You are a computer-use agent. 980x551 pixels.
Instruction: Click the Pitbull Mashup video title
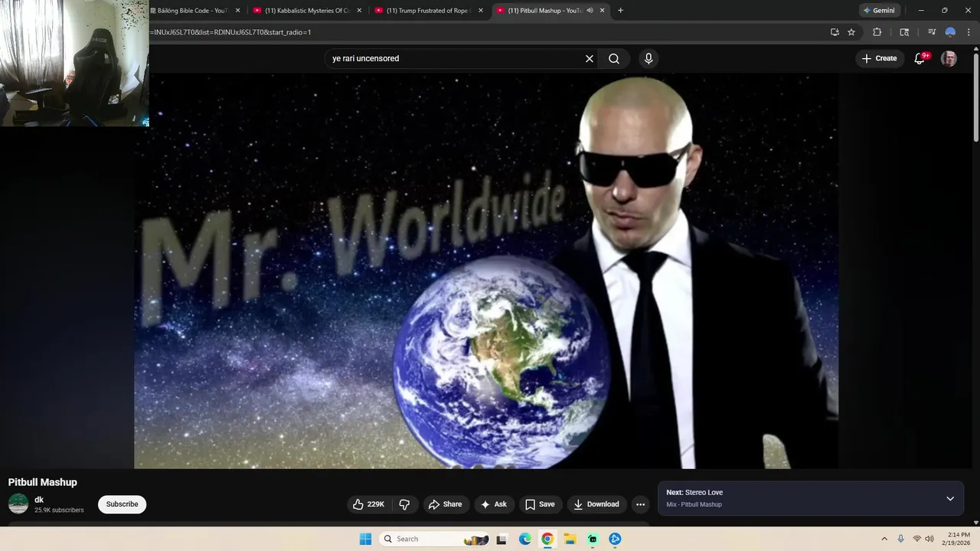coord(43,482)
